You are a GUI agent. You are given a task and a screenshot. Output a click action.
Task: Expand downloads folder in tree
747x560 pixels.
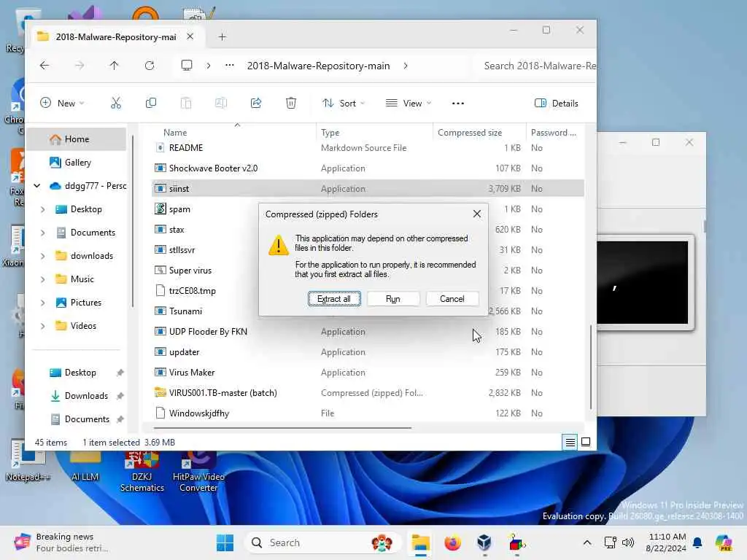[43, 256]
